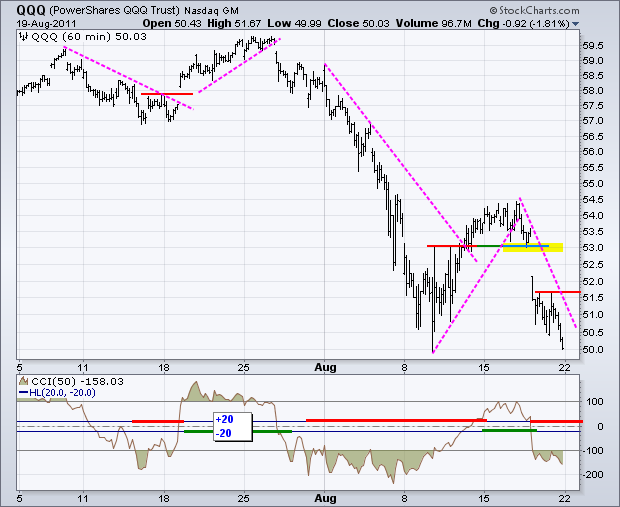Click the Volume 96.7M value
This screenshot has width=620, height=507.
coord(434,23)
